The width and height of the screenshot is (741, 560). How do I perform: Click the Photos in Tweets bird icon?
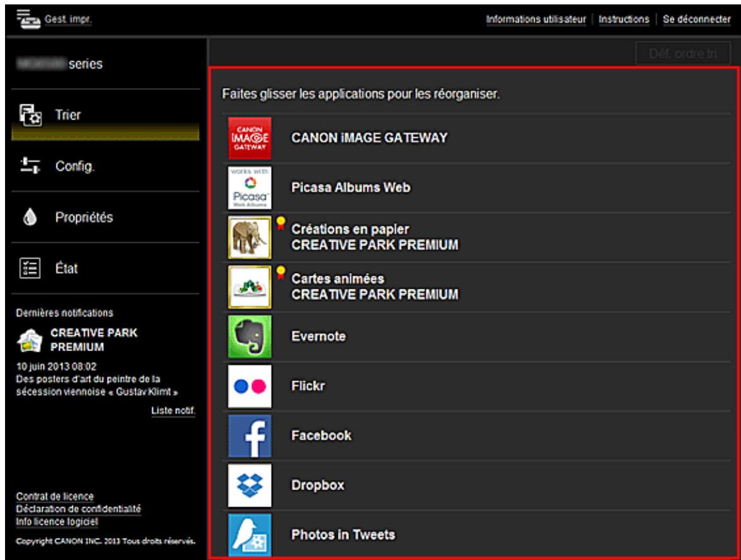(x=250, y=534)
